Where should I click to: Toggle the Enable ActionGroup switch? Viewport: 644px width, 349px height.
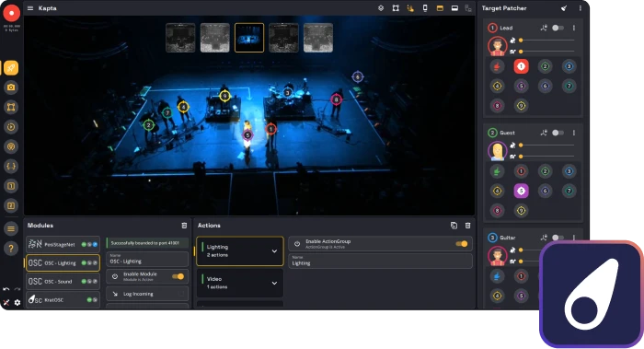click(462, 244)
